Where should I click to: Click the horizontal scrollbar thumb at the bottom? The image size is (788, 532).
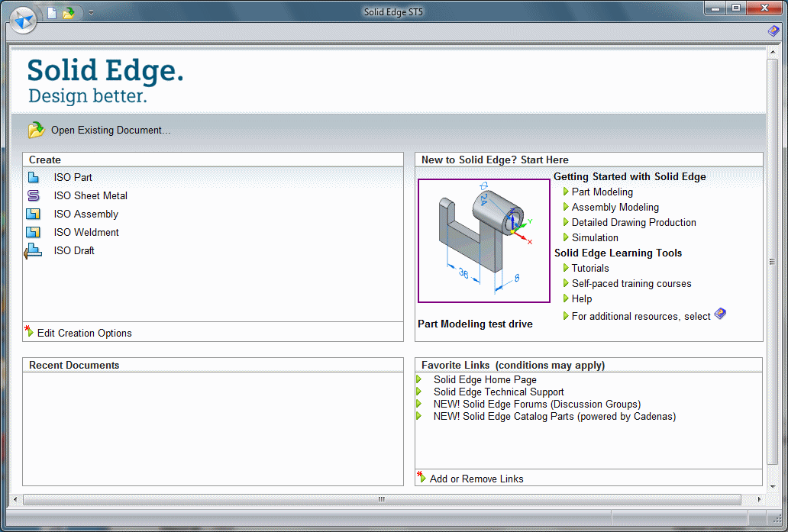pyautogui.click(x=382, y=499)
